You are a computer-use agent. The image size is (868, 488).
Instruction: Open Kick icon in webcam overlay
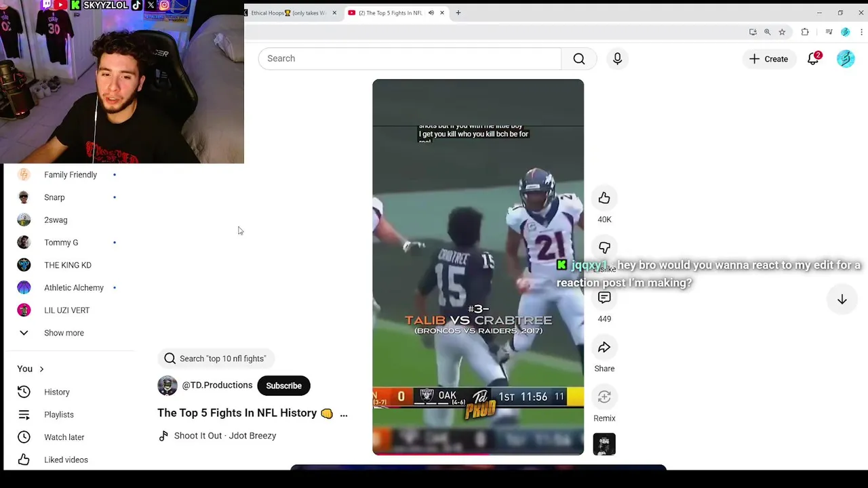point(75,5)
